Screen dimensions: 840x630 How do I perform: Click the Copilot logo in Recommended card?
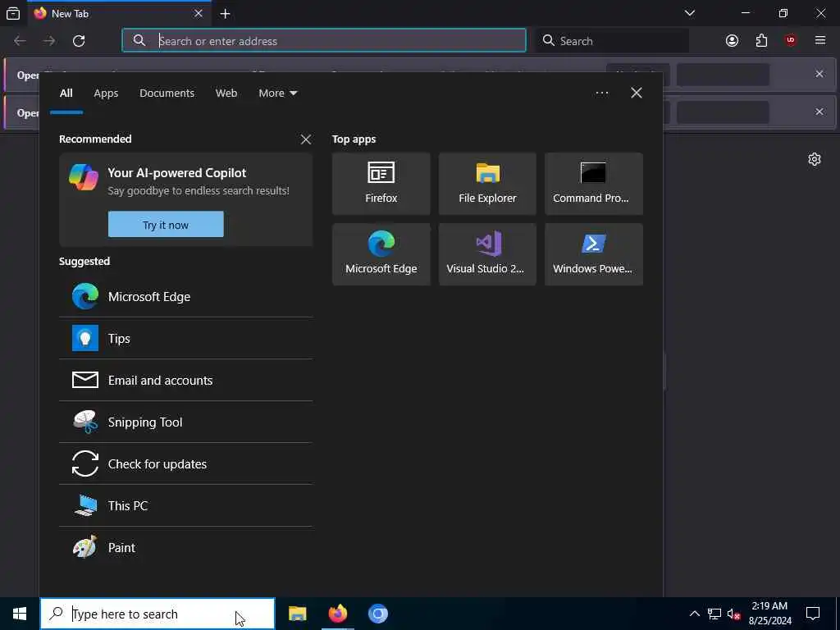pyautogui.click(x=84, y=177)
